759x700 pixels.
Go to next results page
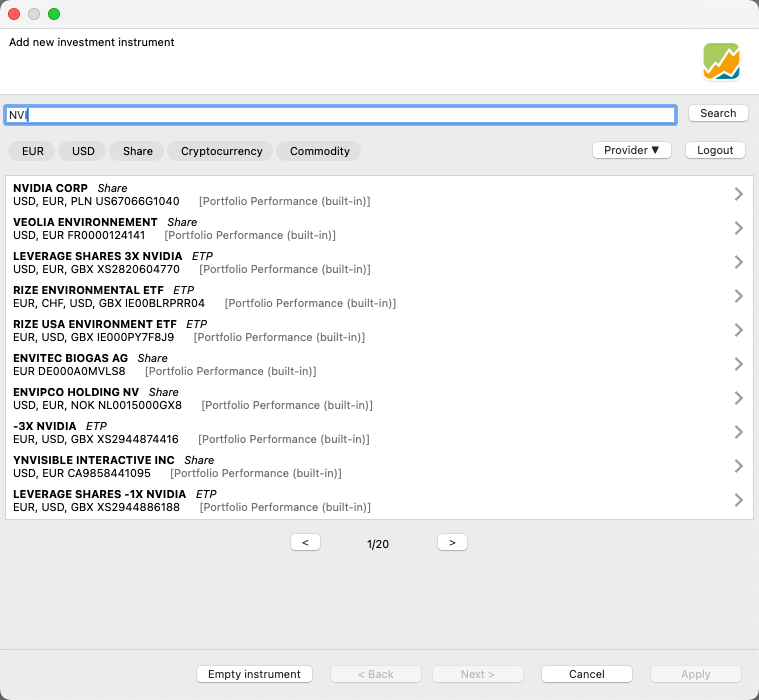pyautogui.click(x=452, y=542)
